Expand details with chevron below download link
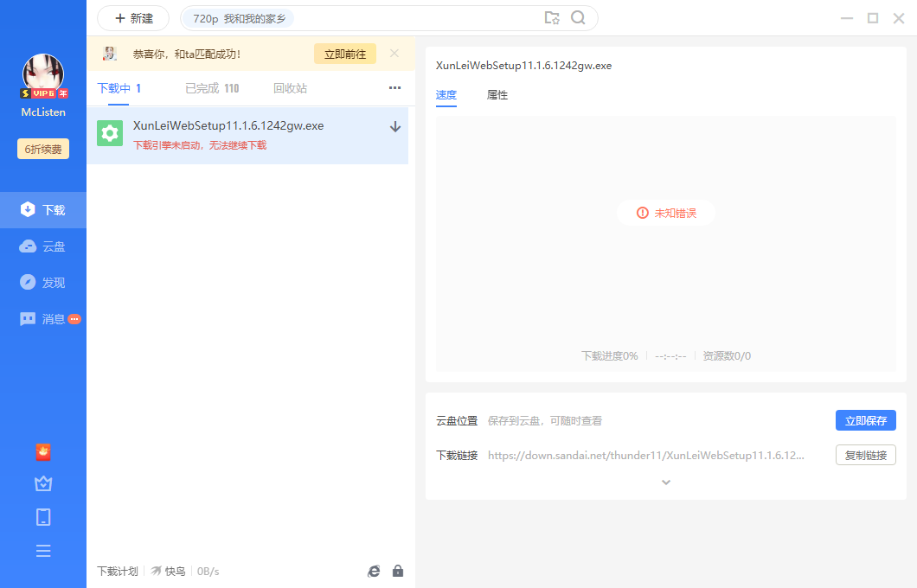 point(665,483)
